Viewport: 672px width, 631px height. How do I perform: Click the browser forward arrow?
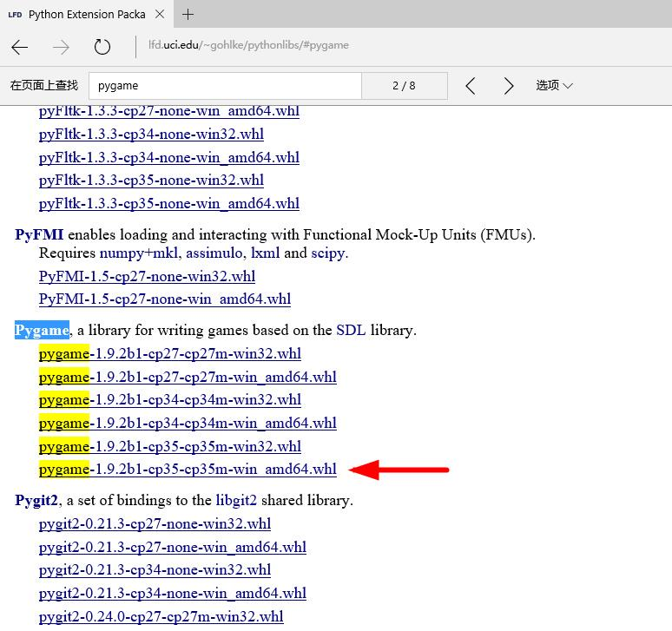(x=61, y=47)
